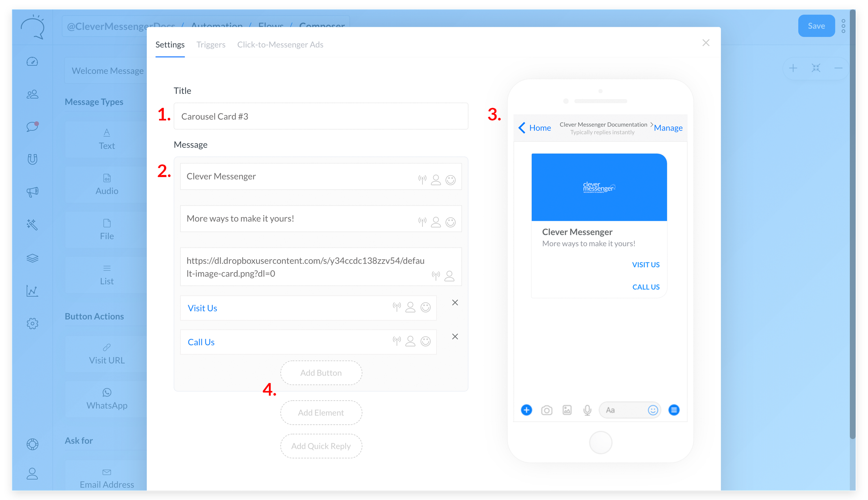
Task: Click the Add Button option
Action: [321, 372]
